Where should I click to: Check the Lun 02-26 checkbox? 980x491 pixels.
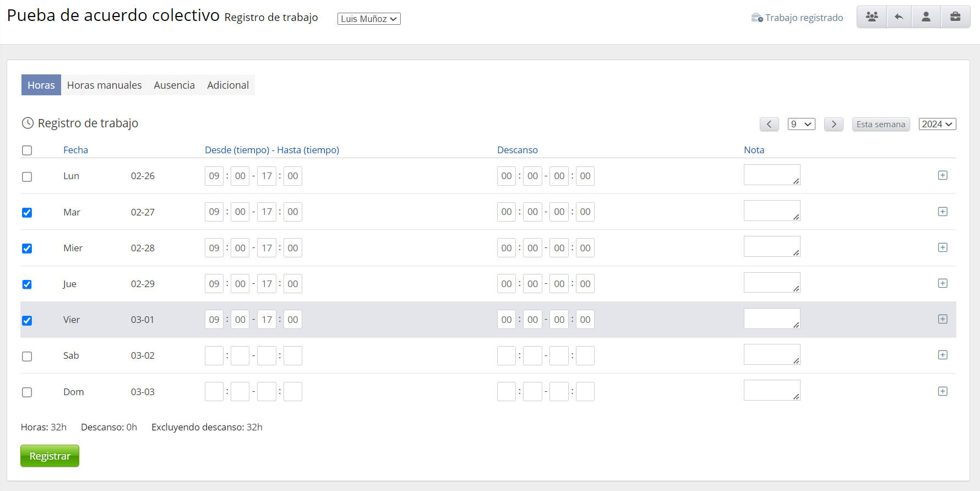click(27, 177)
